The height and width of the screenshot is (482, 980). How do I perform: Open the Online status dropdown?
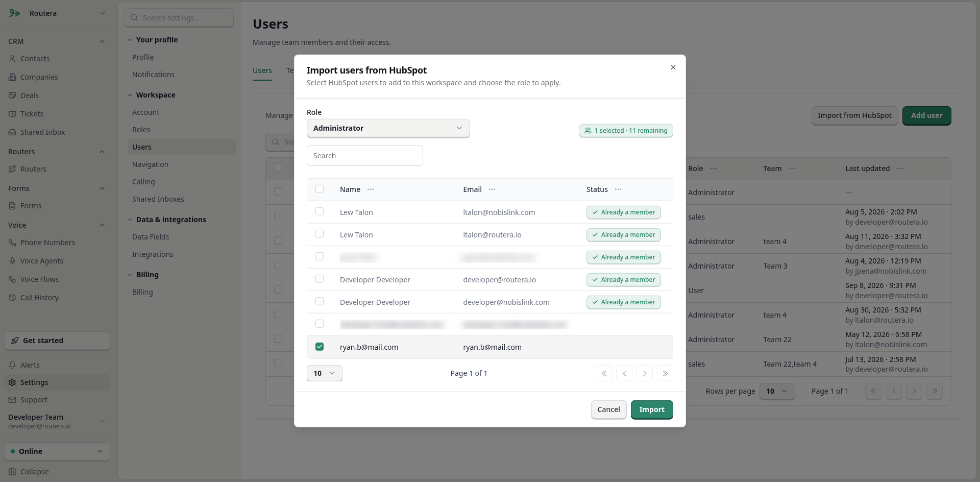coord(57,451)
